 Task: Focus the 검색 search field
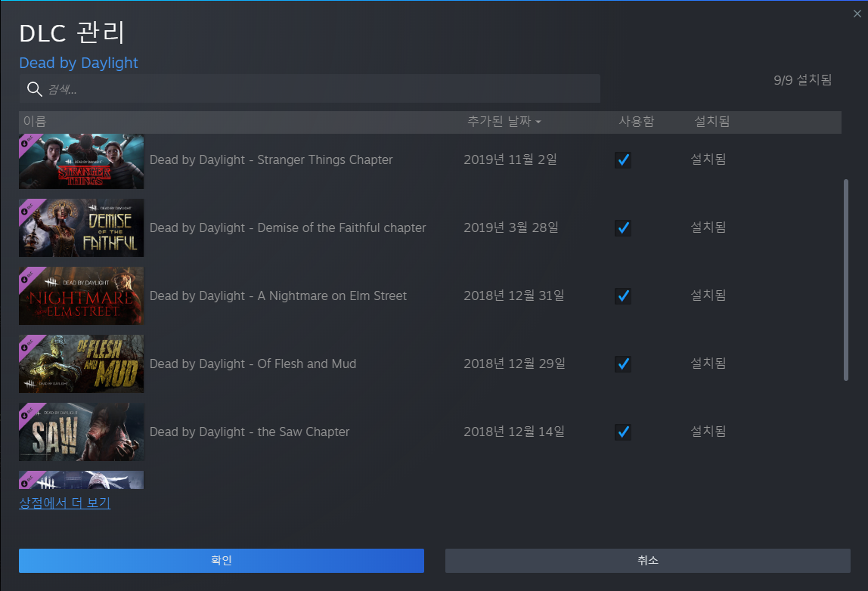coord(310,88)
